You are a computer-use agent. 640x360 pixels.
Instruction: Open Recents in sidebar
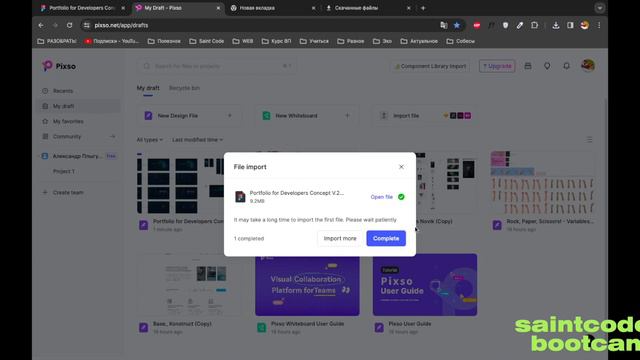[x=62, y=91]
